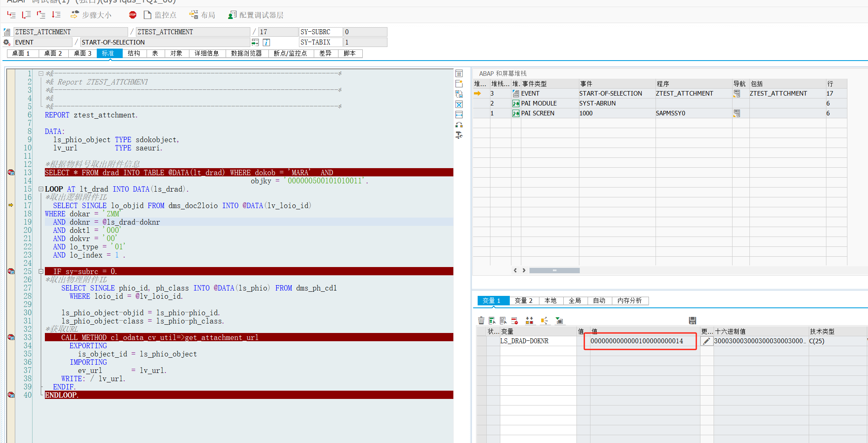This screenshot has width=868, height=443.
Task: Select the 变量 1 tab
Action: pyautogui.click(x=493, y=300)
